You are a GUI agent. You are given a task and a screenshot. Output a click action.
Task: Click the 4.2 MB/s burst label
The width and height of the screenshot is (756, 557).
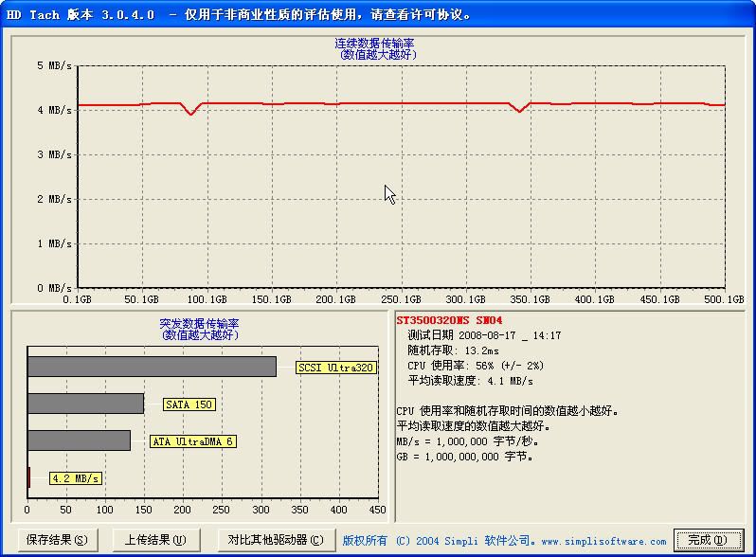[76, 478]
